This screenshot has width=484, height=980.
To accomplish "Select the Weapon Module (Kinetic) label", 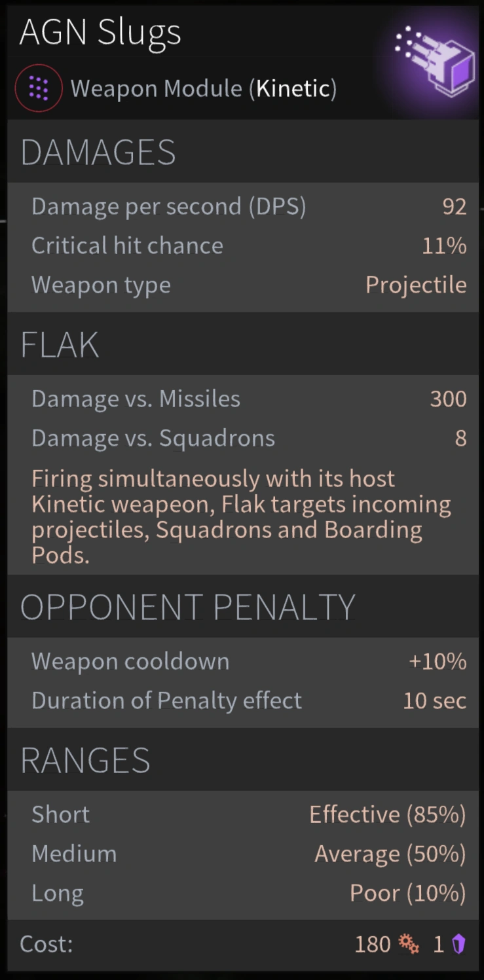I will [204, 88].
